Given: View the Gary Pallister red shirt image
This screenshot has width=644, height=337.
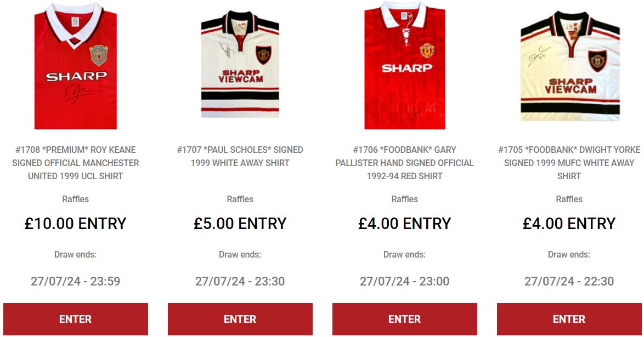Looking at the screenshot, I should [x=404, y=65].
